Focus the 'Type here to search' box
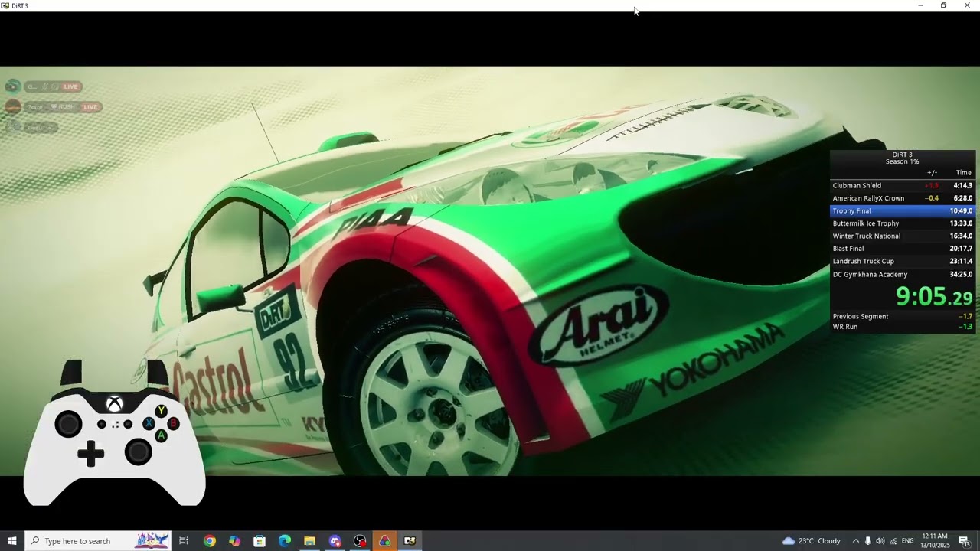 tap(97, 541)
